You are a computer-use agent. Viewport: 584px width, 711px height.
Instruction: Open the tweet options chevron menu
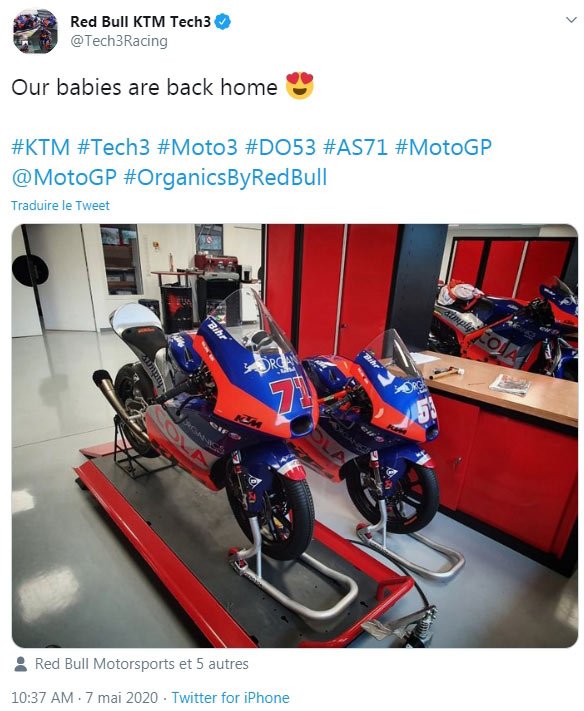point(571,20)
